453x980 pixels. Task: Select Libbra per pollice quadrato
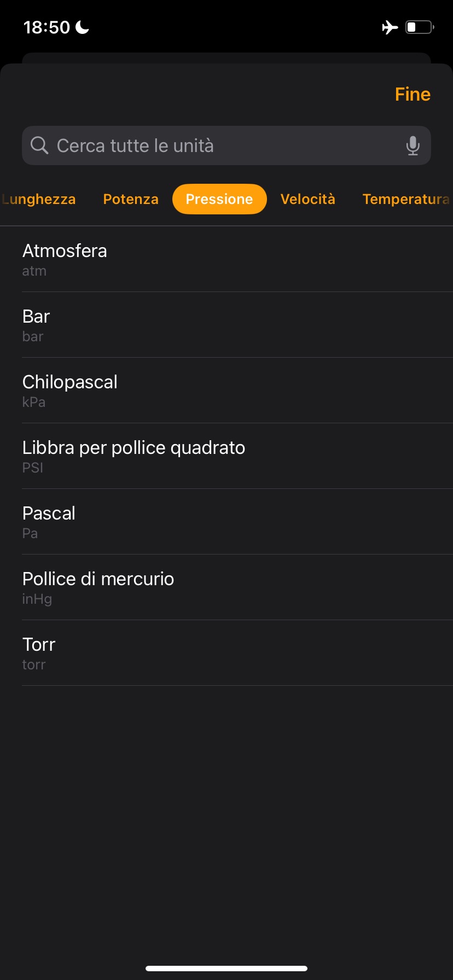tap(226, 456)
